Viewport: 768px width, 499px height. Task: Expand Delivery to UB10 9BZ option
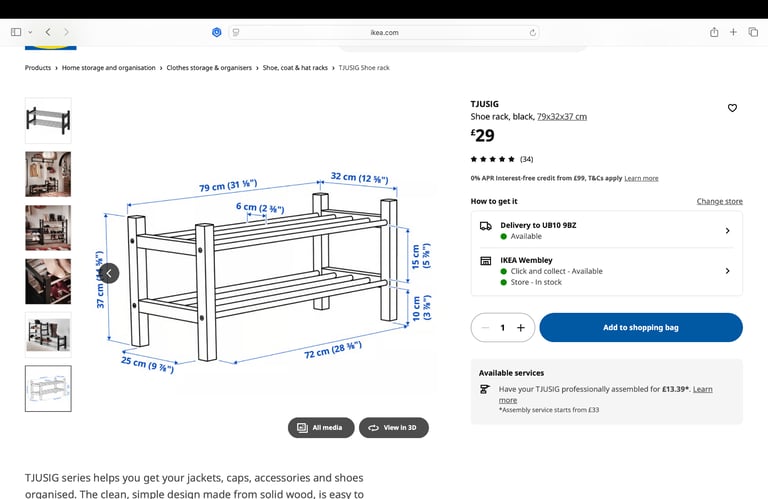click(606, 230)
